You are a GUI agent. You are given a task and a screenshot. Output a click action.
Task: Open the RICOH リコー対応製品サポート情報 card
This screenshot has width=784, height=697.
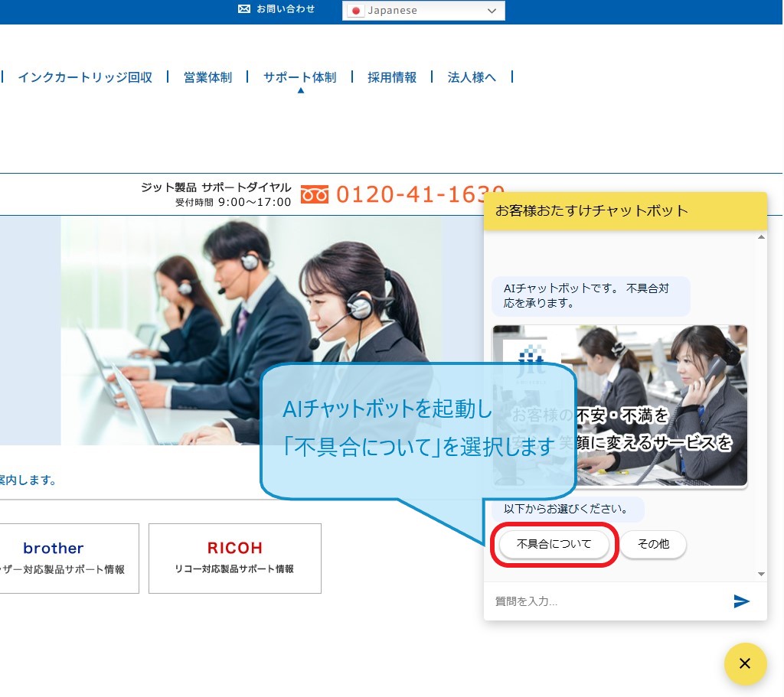[x=235, y=558]
